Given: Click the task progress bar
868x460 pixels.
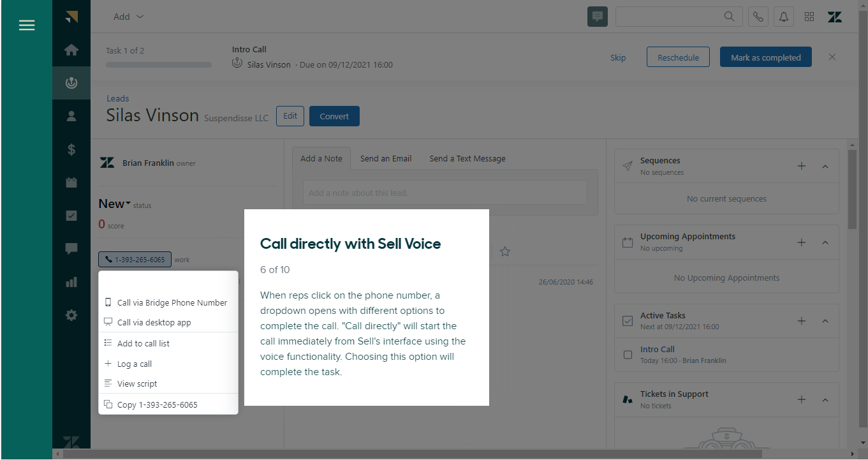Looking at the screenshot, I should [x=159, y=64].
